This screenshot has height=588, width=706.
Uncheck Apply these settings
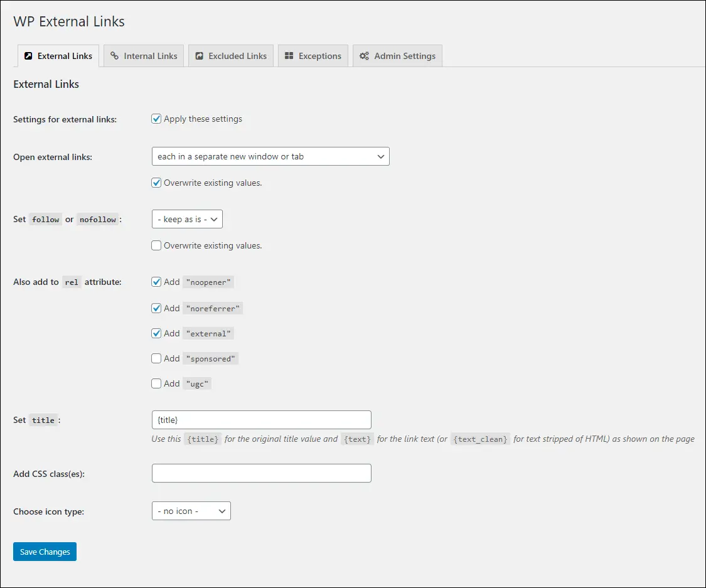pos(156,119)
